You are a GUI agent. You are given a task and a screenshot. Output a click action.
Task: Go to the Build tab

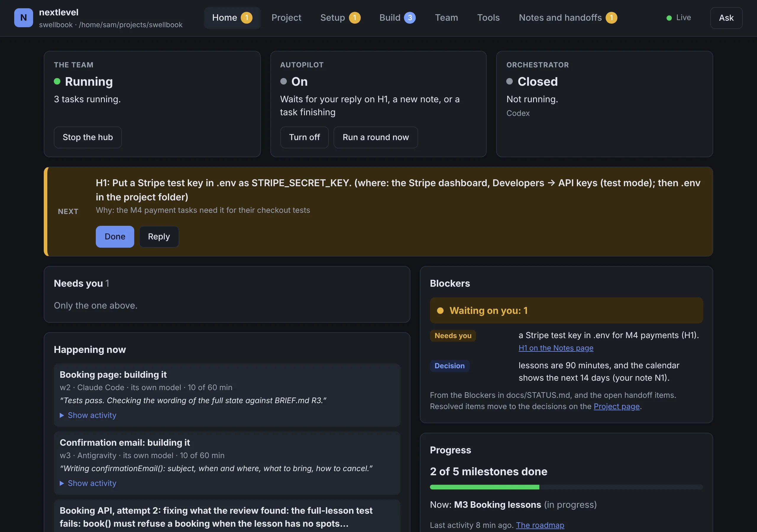(x=397, y=18)
